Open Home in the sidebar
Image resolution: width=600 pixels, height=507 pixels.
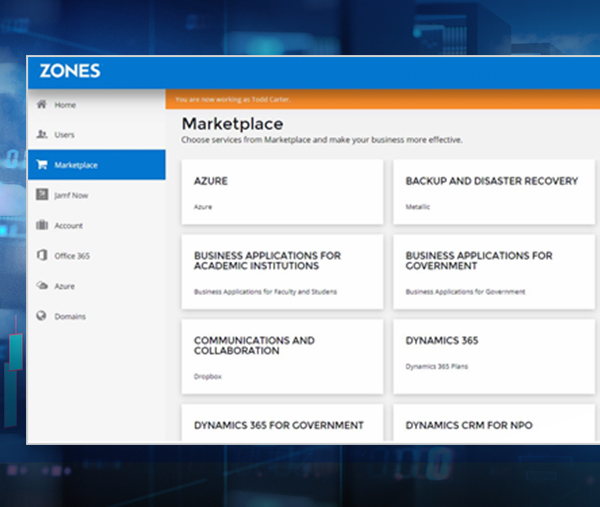[97, 104]
